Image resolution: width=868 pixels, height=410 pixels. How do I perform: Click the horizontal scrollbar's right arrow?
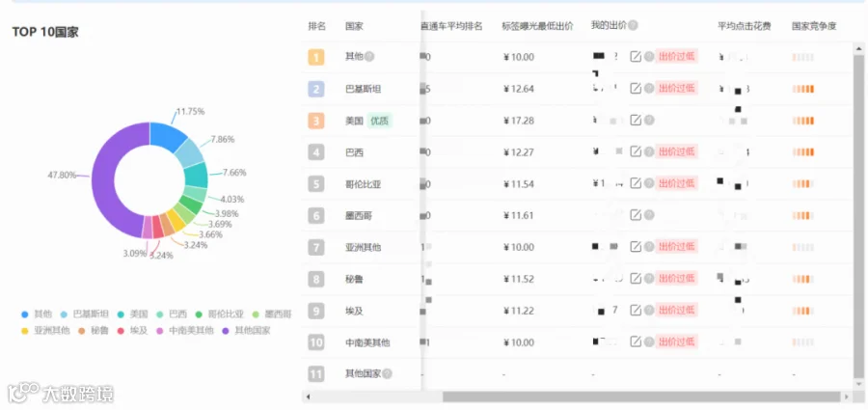[847, 396]
